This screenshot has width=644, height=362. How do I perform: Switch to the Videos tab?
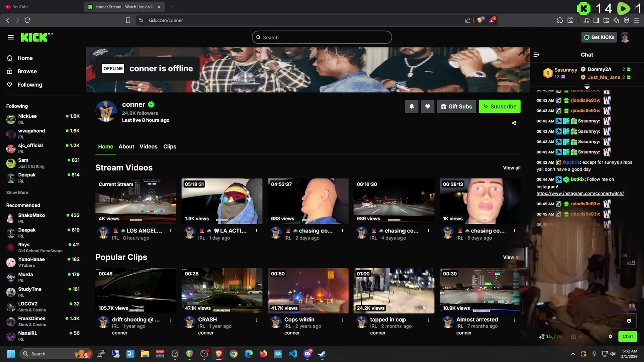(x=148, y=146)
